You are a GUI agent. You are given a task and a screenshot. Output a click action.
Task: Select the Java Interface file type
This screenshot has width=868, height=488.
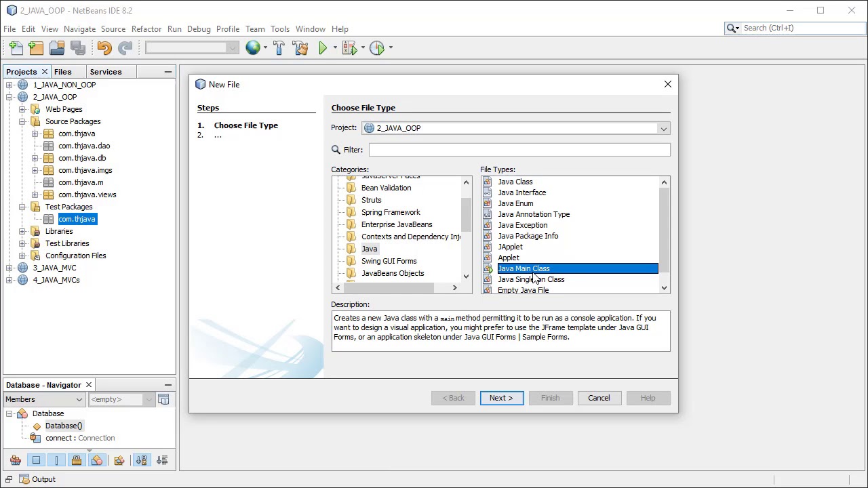[x=521, y=192]
